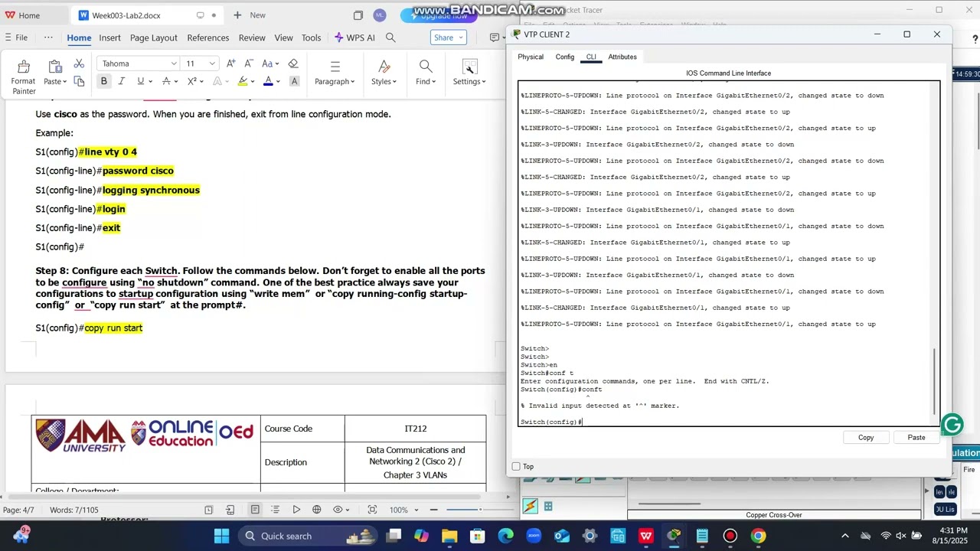Click the zoom slider in status bar
Image resolution: width=980 pixels, height=551 pixels.
pos(479,510)
